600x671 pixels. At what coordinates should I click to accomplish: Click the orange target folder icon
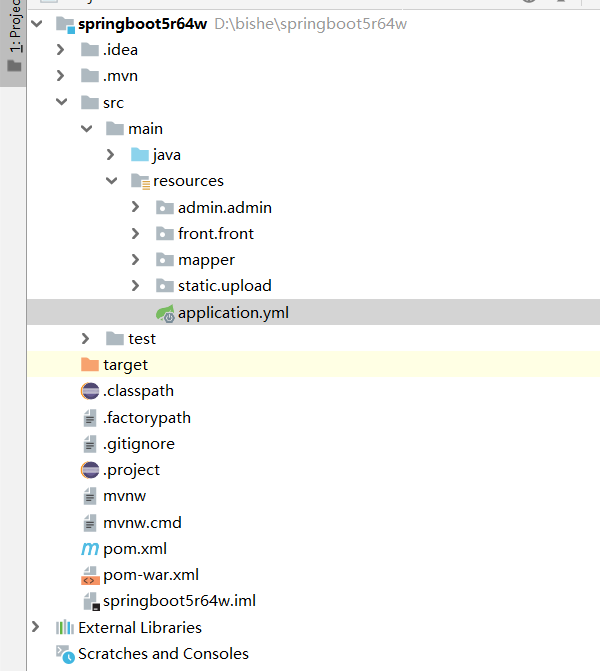pos(89,365)
